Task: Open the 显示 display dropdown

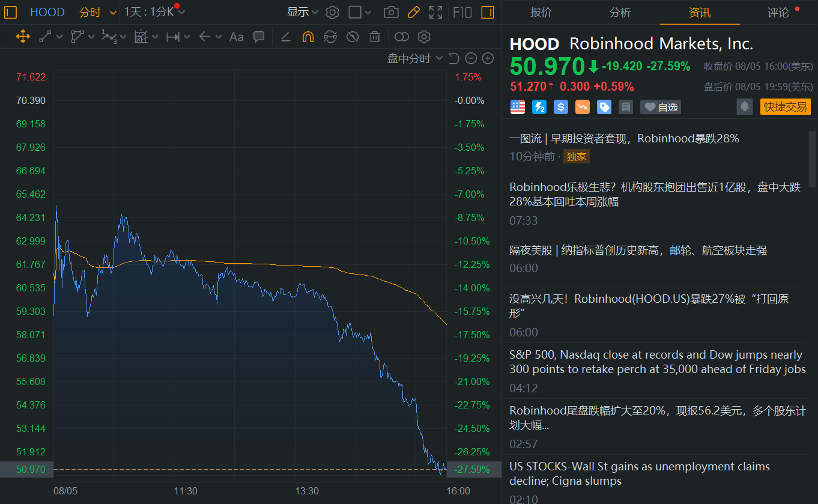Action: 303,12
